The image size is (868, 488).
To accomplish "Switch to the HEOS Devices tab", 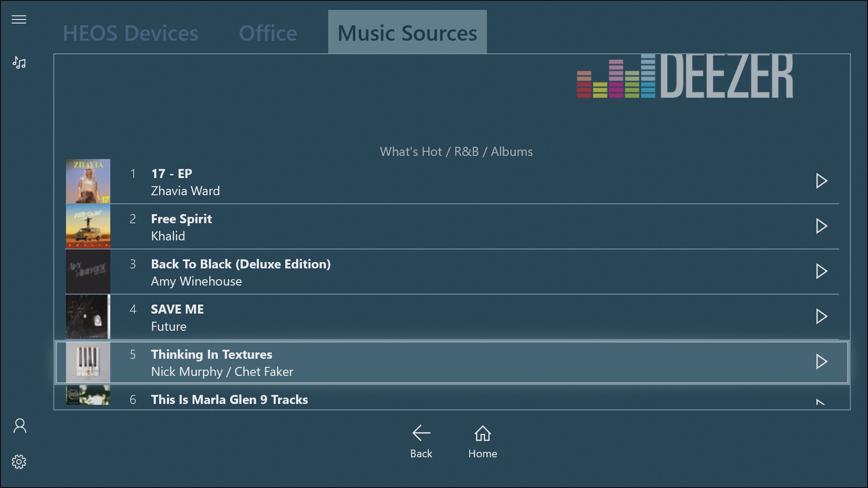I will (130, 33).
